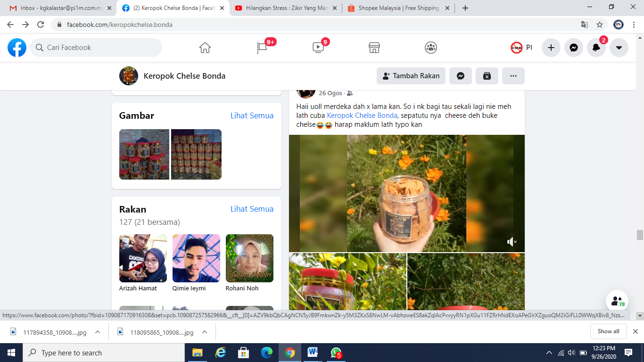Open Messenger in the top bar
This screenshot has height=362, width=644.
click(574, 48)
